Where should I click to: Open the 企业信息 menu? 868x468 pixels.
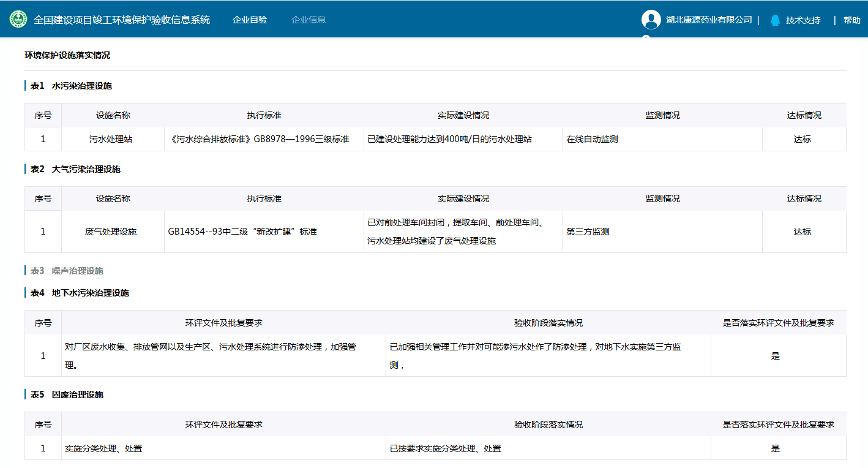coord(309,20)
